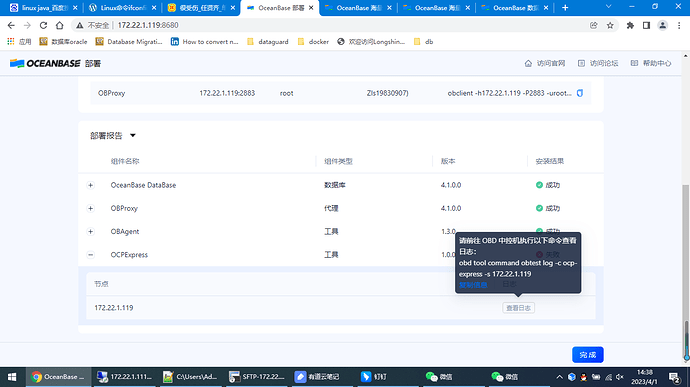Bookmark this page with the star icon
Viewport: 690px width, 387px height.
(x=610, y=26)
